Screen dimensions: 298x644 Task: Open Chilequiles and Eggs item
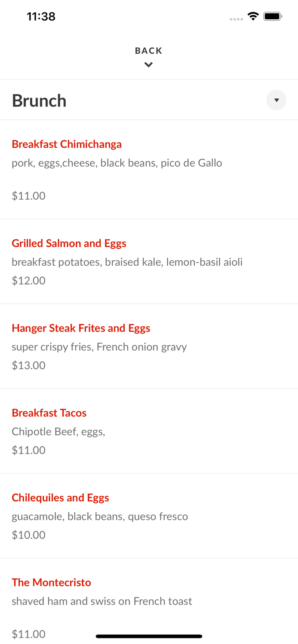pyautogui.click(x=60, y=498)
